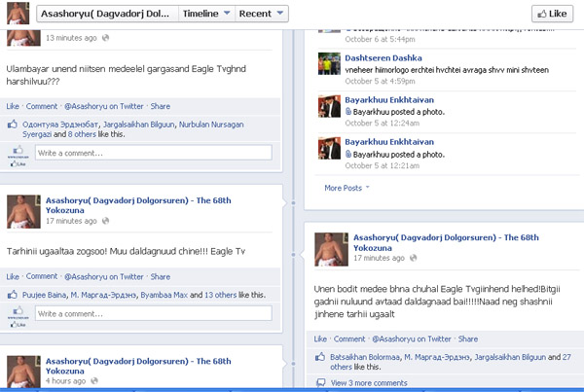Show 27 others who like this
Viewport: 584px width, 392px height.
pos(566,357)
